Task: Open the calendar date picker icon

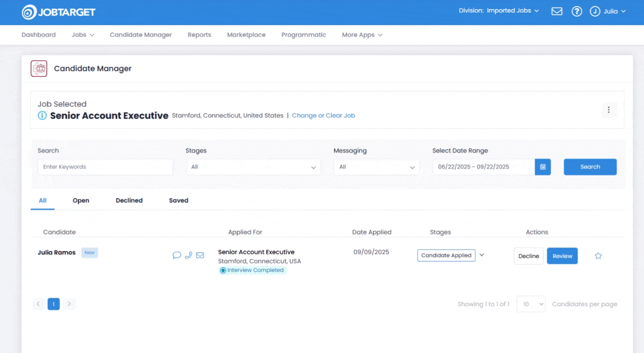Action: 543,167
